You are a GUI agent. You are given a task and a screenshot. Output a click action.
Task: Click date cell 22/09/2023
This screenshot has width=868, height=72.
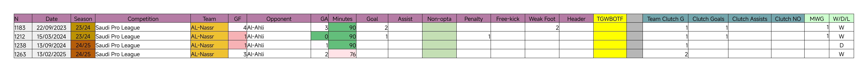[x=51, y=27]
